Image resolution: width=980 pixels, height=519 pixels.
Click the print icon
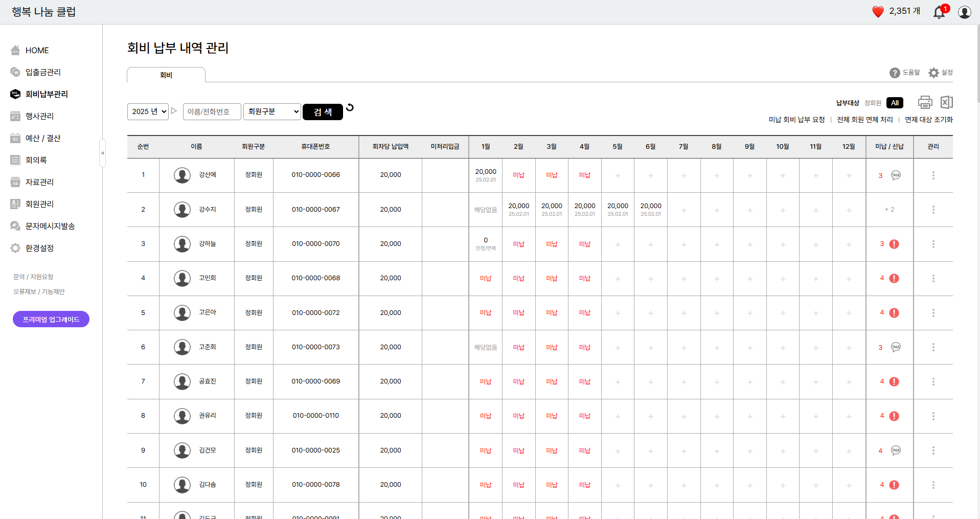point(925,102)
